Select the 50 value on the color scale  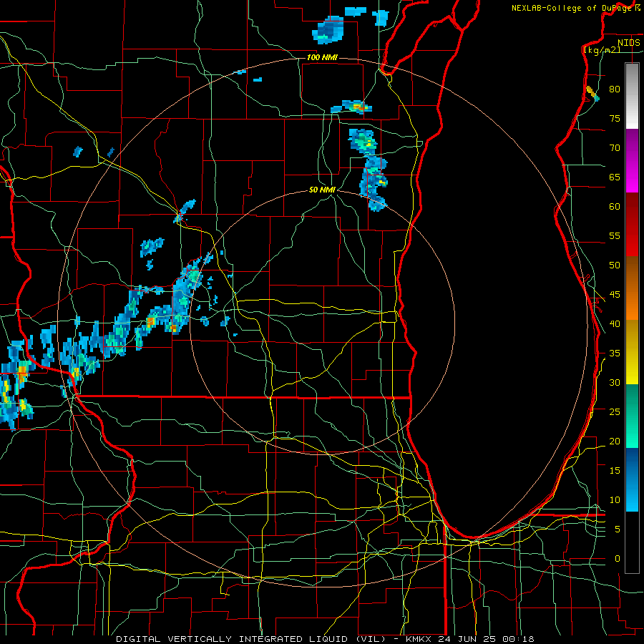coord(615,265)
